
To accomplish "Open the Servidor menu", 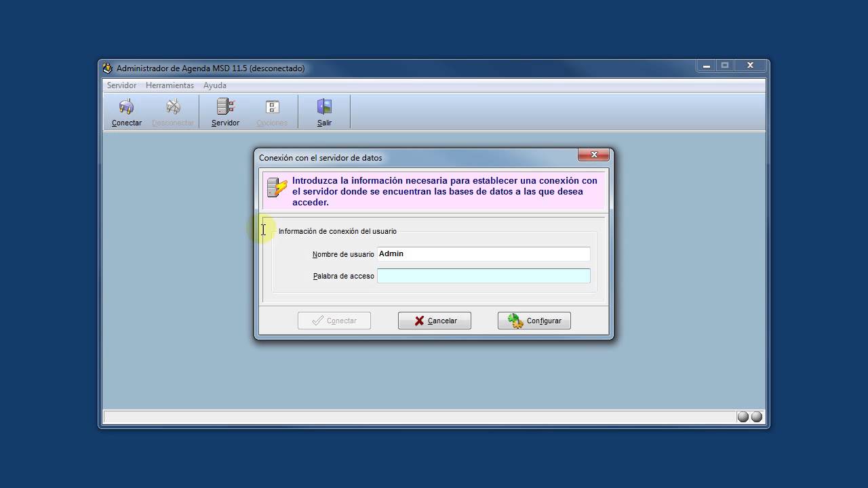I will pyautogui.click(x=121, y=85).
